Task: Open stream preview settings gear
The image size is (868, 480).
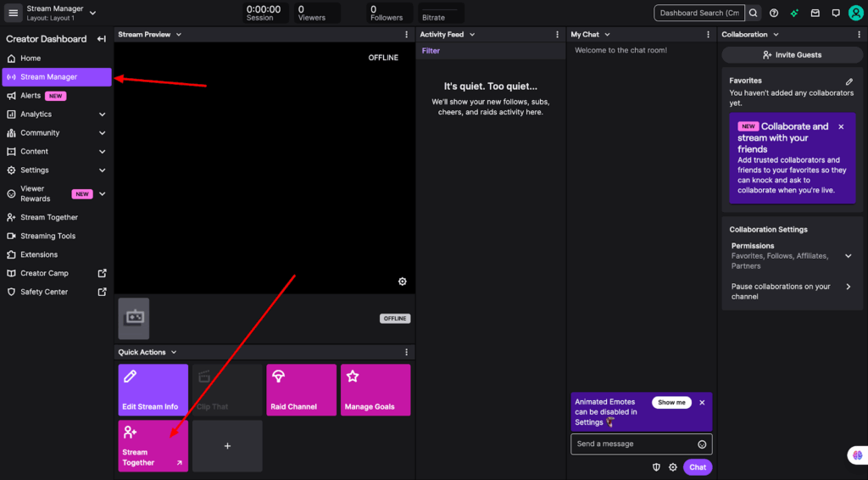Action: click(x=402, y=282)
